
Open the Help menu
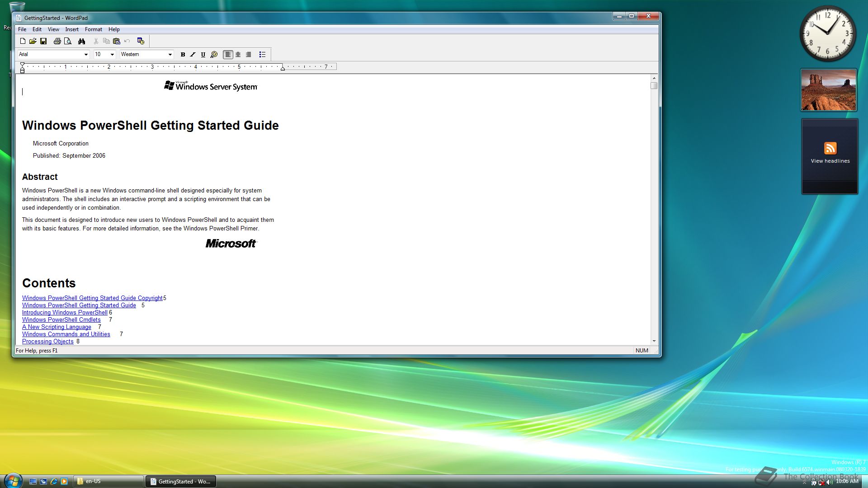114,29
